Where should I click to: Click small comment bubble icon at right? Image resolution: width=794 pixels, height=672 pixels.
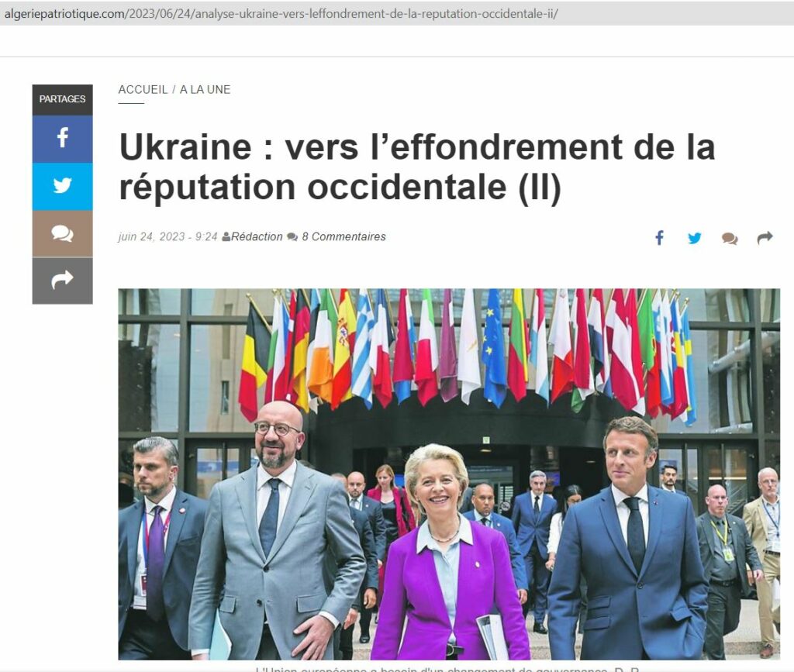pos(730,238)
